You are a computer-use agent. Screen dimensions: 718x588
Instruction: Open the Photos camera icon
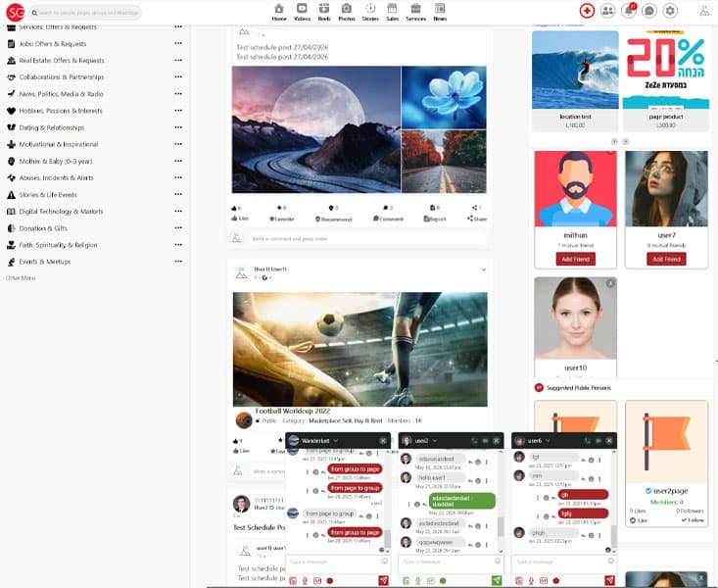(x=347, y=12)
